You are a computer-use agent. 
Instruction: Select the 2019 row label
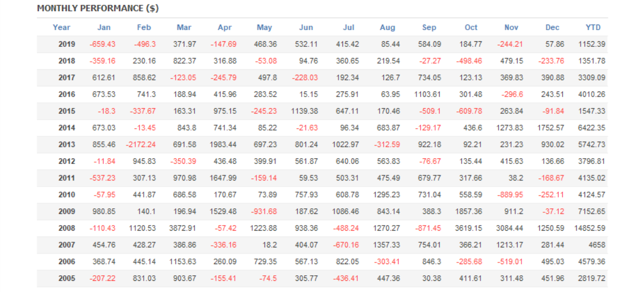[x=66, y=44]
